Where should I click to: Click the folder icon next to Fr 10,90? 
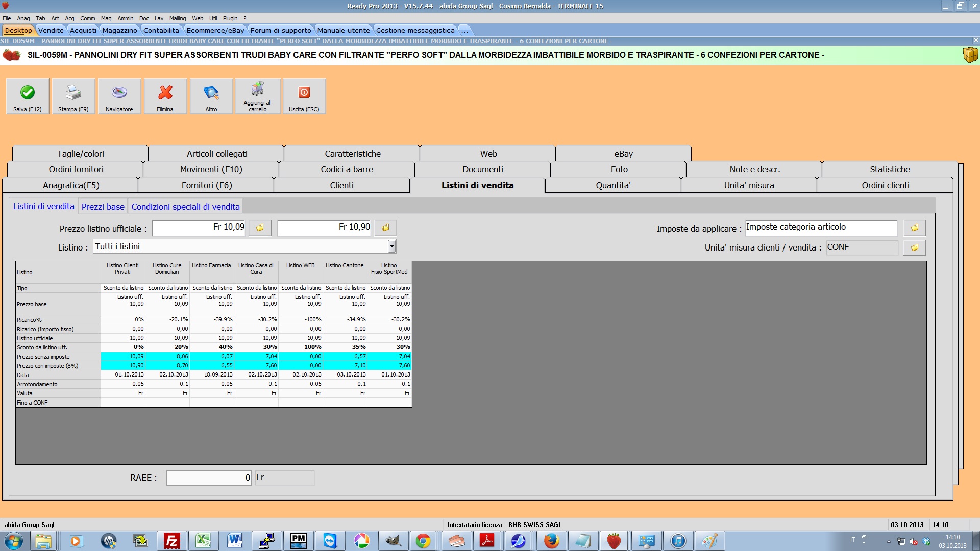385,228
